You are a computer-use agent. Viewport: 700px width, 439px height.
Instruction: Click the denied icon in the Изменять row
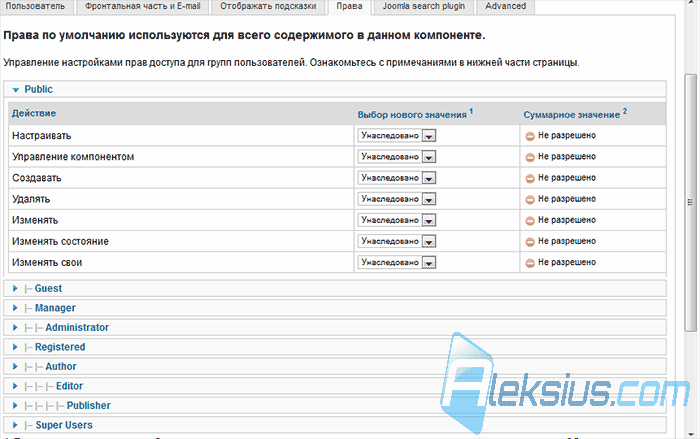tap(530, 221)
